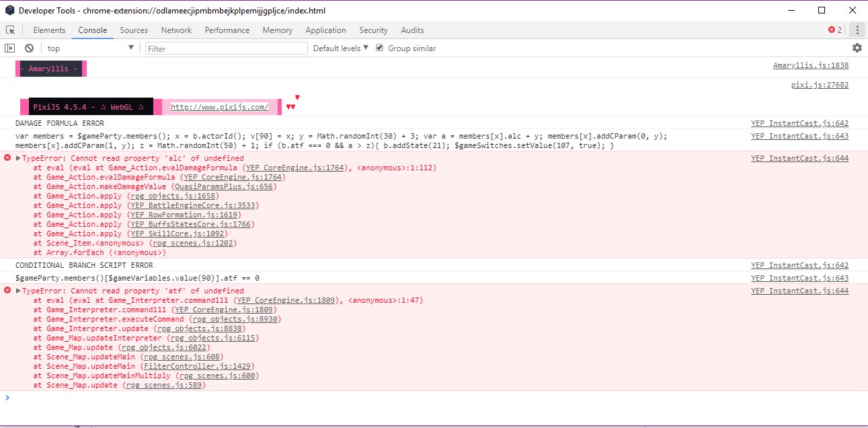Screen dimensions: 868x428
Task: Expand the 'atf' of undefined TypeError
Action: coord(18,291)
